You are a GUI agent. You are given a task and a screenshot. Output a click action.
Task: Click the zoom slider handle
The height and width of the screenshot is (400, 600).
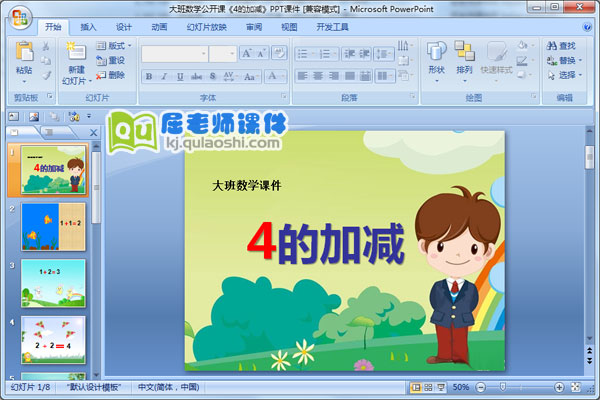pos(503,387)
